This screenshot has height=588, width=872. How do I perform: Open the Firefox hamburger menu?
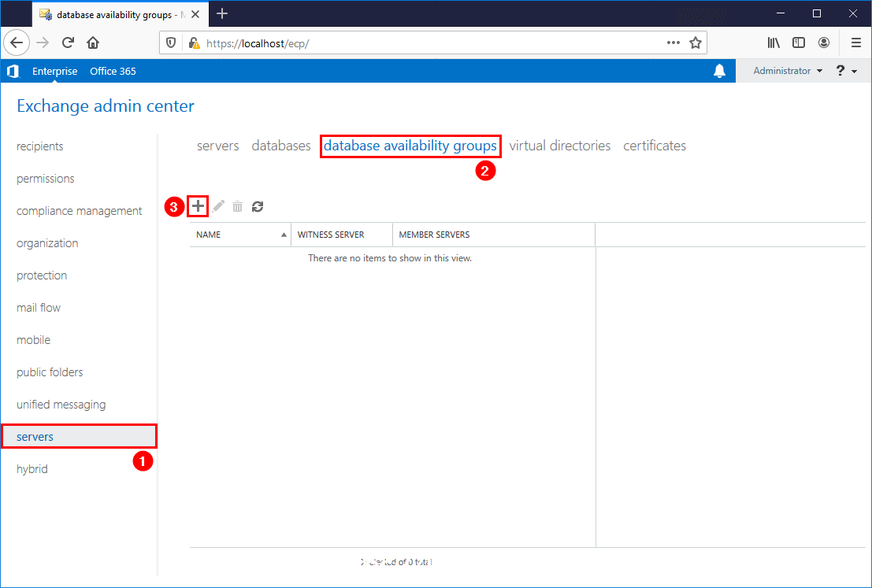pos(856,43)
